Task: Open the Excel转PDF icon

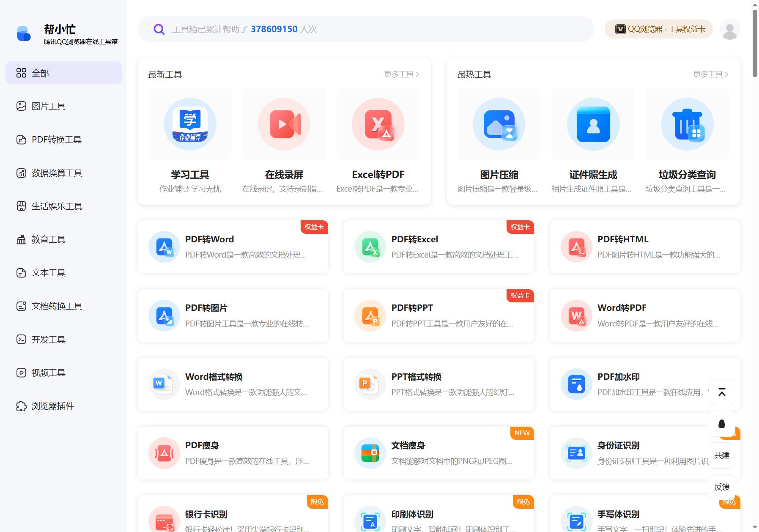Action: tap(378, 124)
